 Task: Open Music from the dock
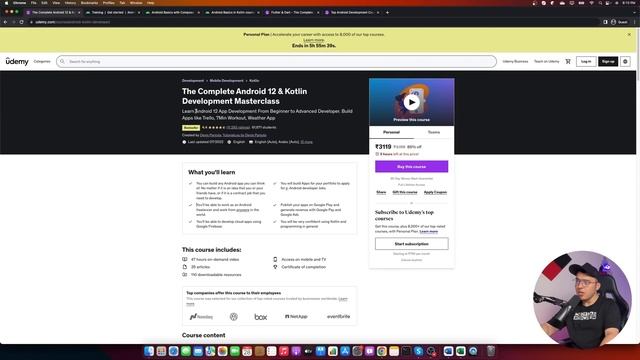point(284,351)
